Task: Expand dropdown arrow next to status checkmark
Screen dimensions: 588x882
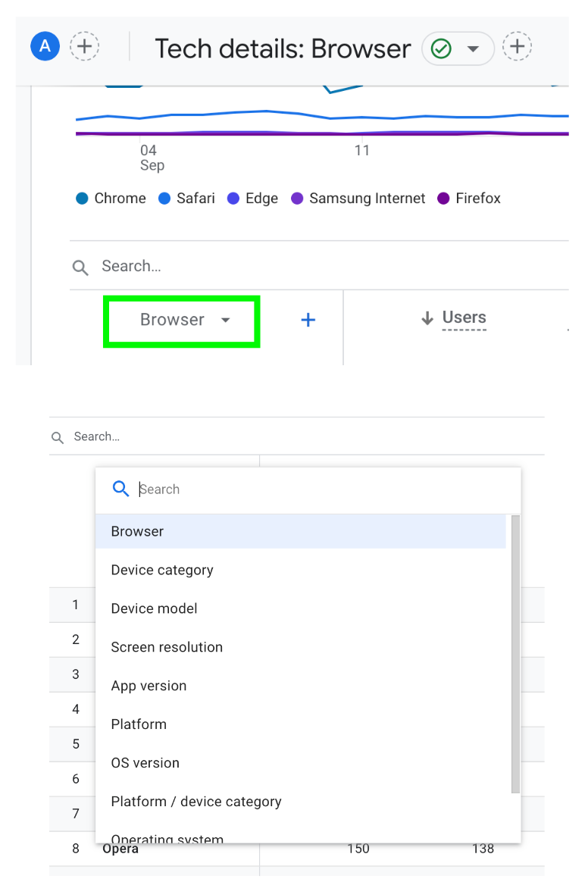Action: [474, 49]
